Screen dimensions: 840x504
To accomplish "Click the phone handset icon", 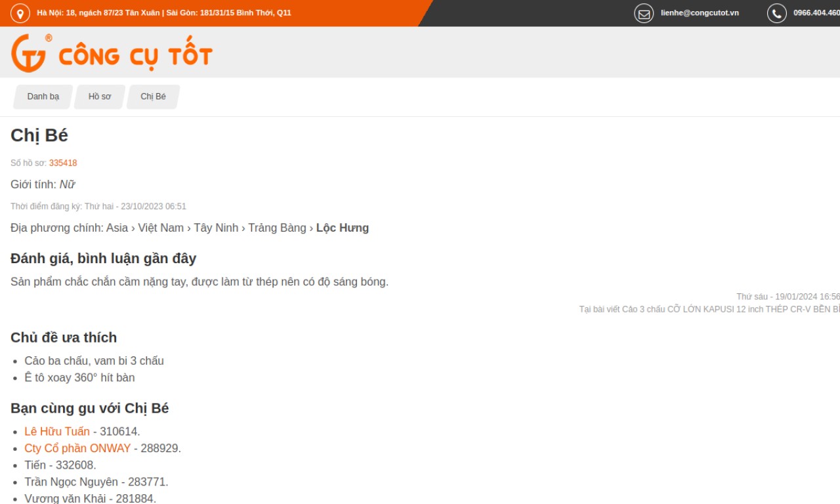I will [x=777, y=13].
